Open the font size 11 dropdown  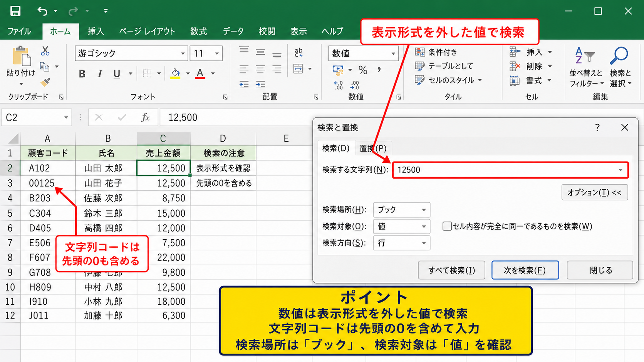(x=217, y=53)
